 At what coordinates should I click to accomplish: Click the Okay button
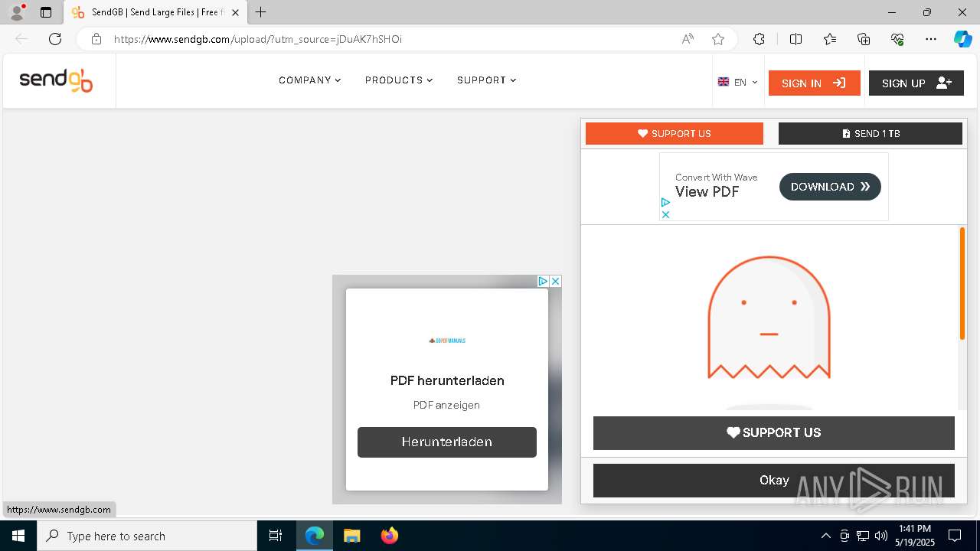(x=774, y=481)
